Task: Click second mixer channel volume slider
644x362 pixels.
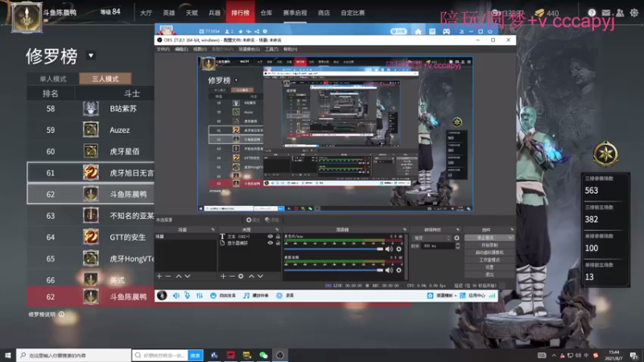Action: (x=333, y=270)
